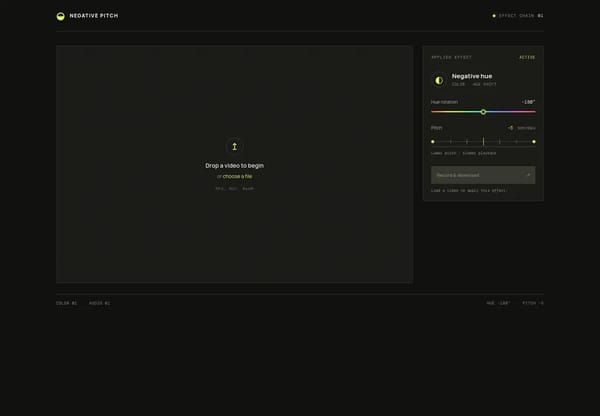Click the COLOR 01 footer label
The width and height of the screenshot is (600, 416).
click(x=67, y=303)
